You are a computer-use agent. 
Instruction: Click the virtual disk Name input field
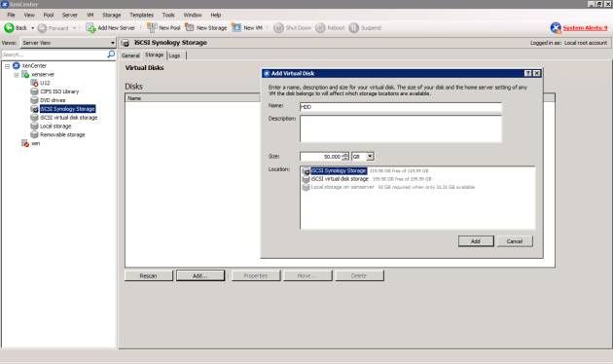click(x=400, y=107)
